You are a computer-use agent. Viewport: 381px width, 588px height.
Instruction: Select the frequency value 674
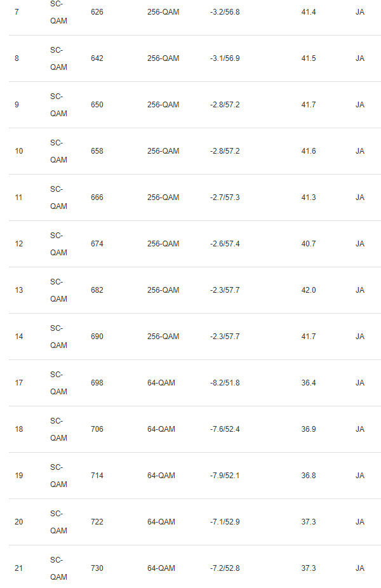[x=97, y=244]
